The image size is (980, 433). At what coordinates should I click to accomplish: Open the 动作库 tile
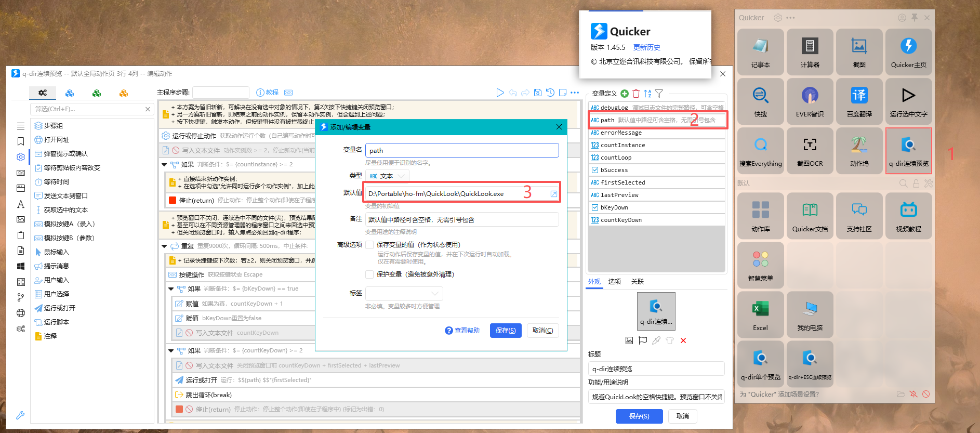pyautogui.click(x=760, y=216)
